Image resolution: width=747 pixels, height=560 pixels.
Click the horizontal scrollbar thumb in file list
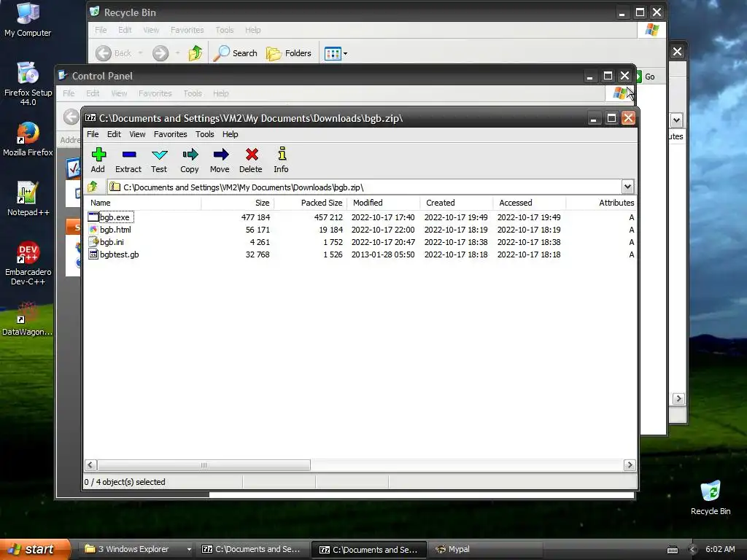(204, 465)
